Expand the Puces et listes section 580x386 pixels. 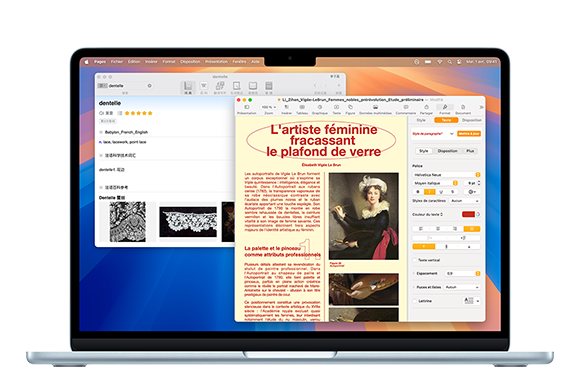414,287
